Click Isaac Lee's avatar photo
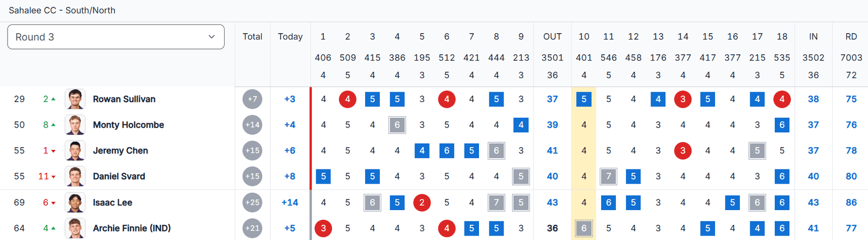The image size is (868, 240). [75, 203]
